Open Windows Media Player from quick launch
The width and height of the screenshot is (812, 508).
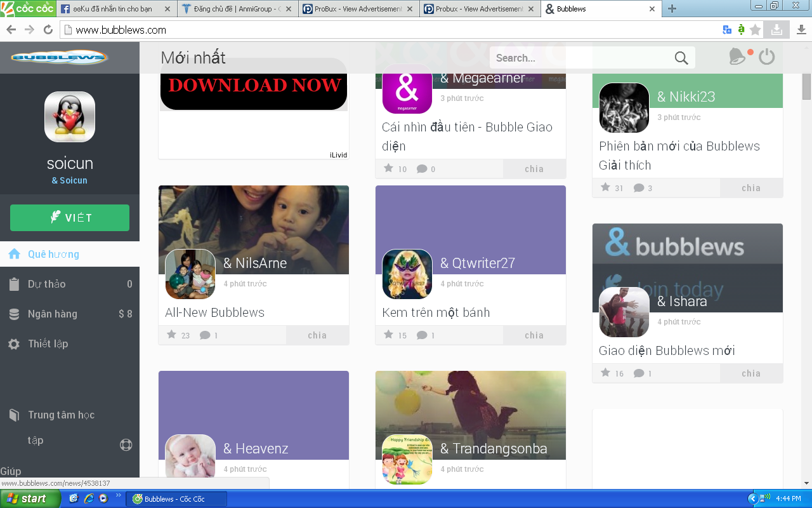pyautogui.click(x=103, y=498)
